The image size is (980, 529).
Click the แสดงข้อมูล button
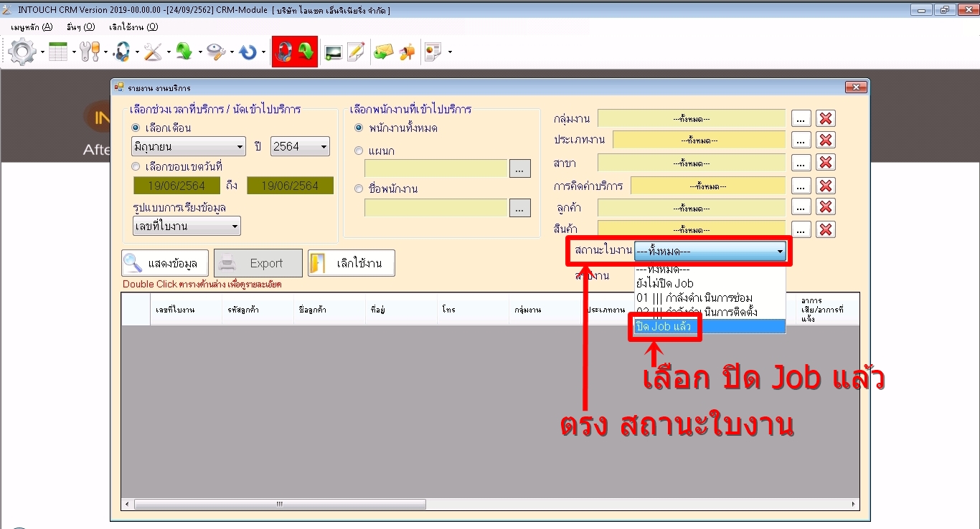(165, 263)
